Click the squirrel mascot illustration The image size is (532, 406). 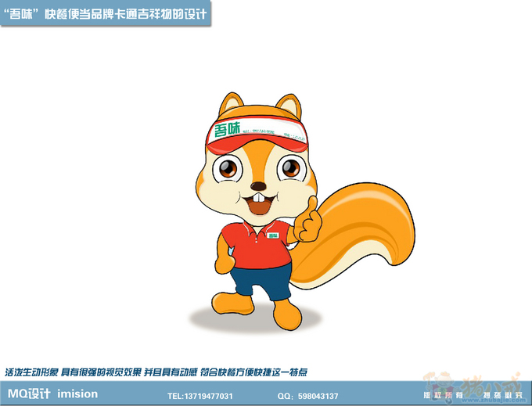pos(304,212)
